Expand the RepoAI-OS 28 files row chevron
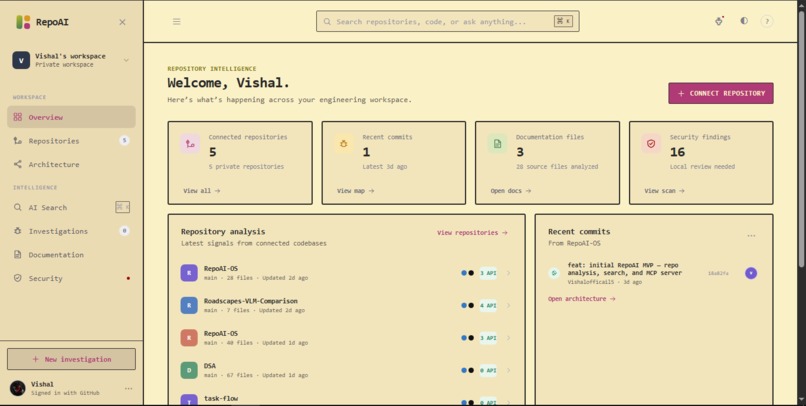806x406 pixels. point(509,273)
